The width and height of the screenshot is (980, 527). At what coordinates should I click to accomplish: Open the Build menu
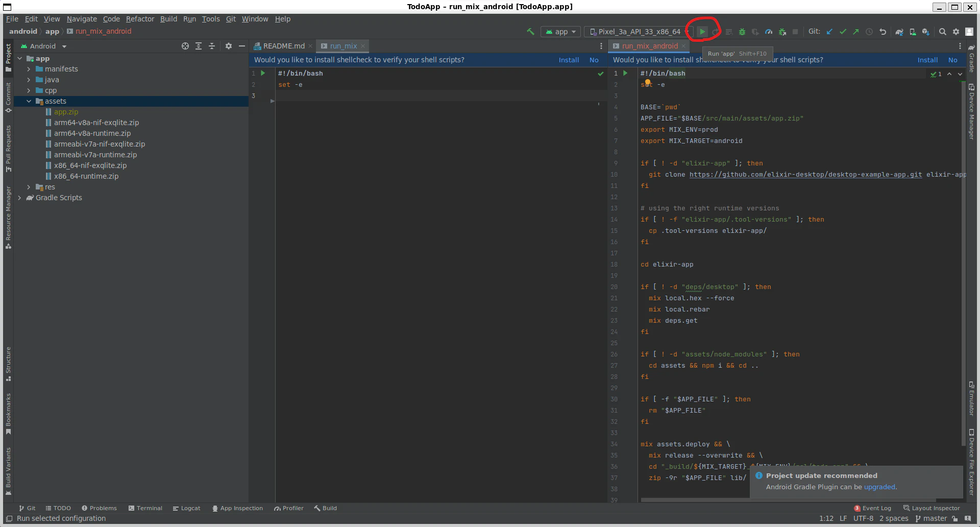(x=168, y=19)
